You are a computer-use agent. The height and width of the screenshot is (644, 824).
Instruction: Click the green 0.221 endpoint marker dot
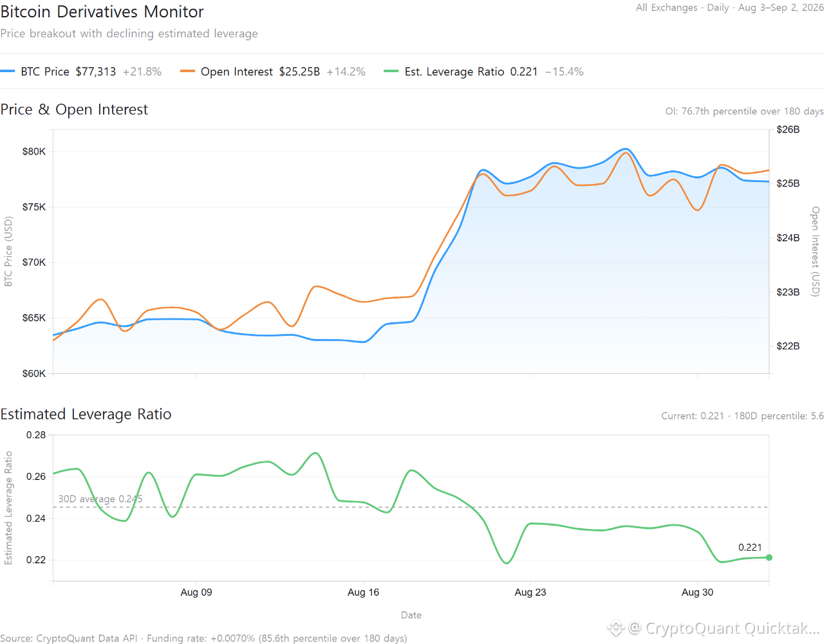769,558
